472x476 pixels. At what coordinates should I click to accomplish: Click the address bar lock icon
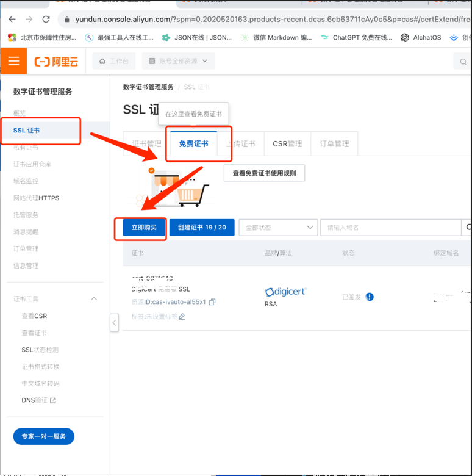pos(67,20)
